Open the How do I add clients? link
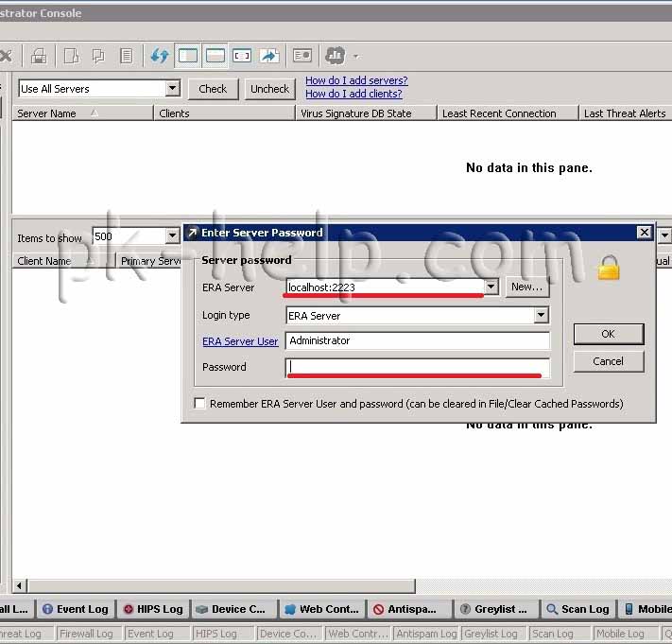672x644 pixels. coord(353,94)
